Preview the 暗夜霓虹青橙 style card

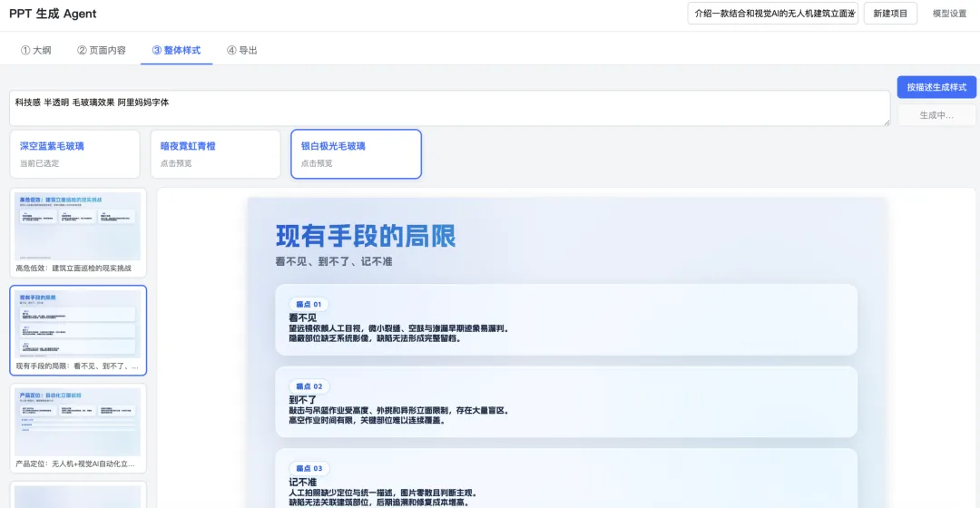point(215,153)
